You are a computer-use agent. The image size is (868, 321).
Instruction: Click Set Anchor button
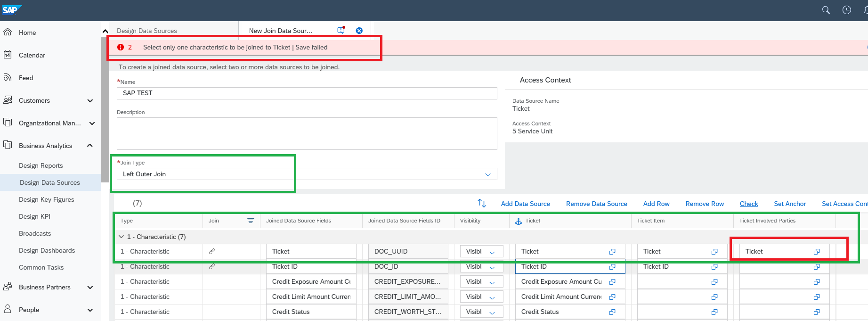click(790, 204)
